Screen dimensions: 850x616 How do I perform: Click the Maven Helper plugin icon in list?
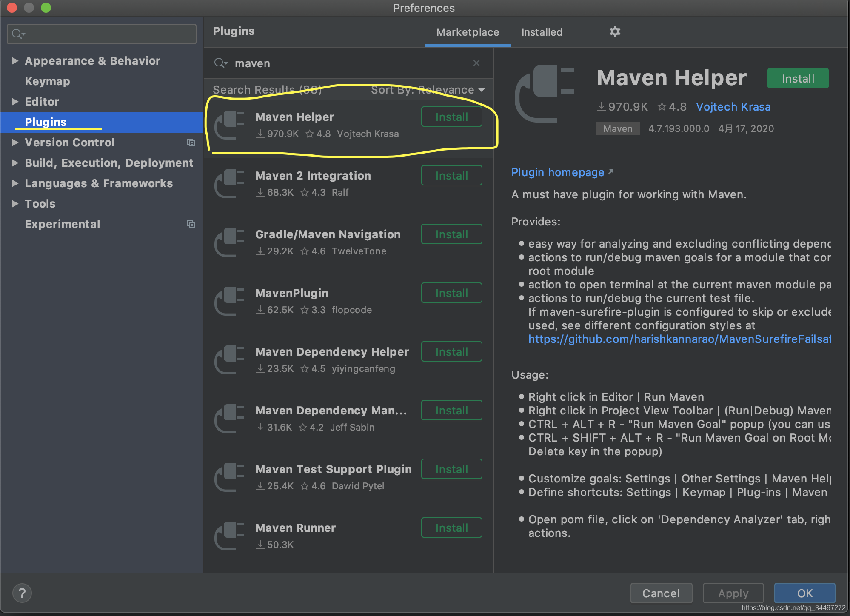pyautogui.click(x=230, y=125)
